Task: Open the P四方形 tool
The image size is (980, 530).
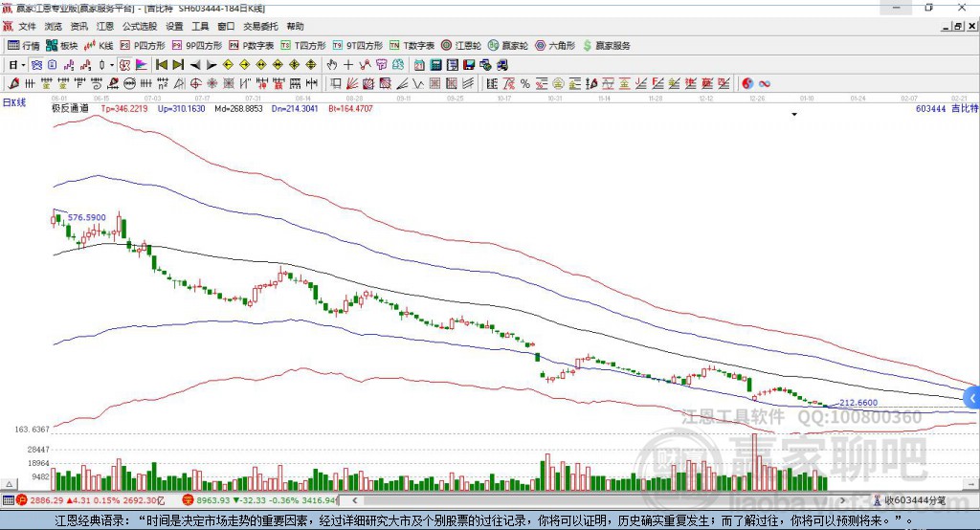Action: (143, 46)
